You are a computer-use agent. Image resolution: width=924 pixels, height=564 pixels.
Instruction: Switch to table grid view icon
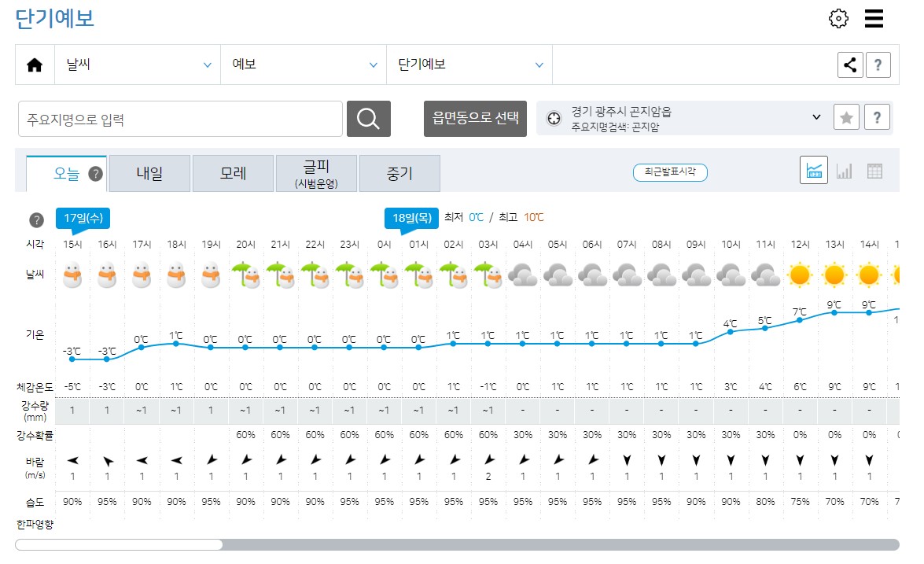click(x=874, y=171)
